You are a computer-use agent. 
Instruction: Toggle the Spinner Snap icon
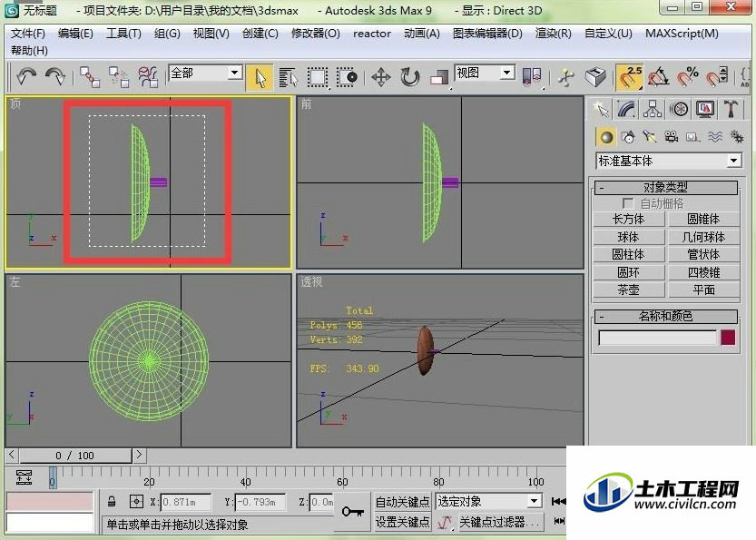717,77
